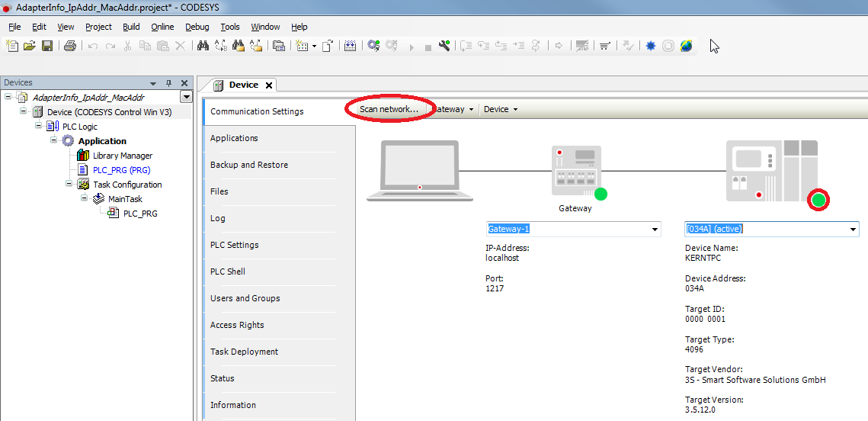Close the Device editor tab
This screenshot has height=421, width=868.
tap(269, 85)
